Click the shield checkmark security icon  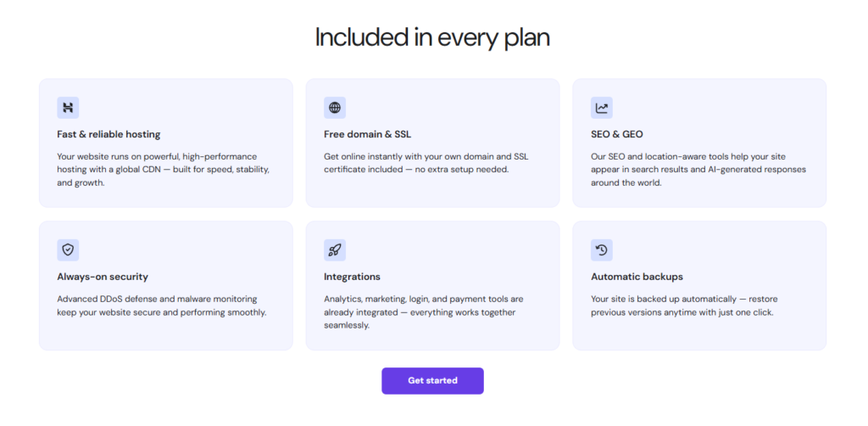pos(68,249)
